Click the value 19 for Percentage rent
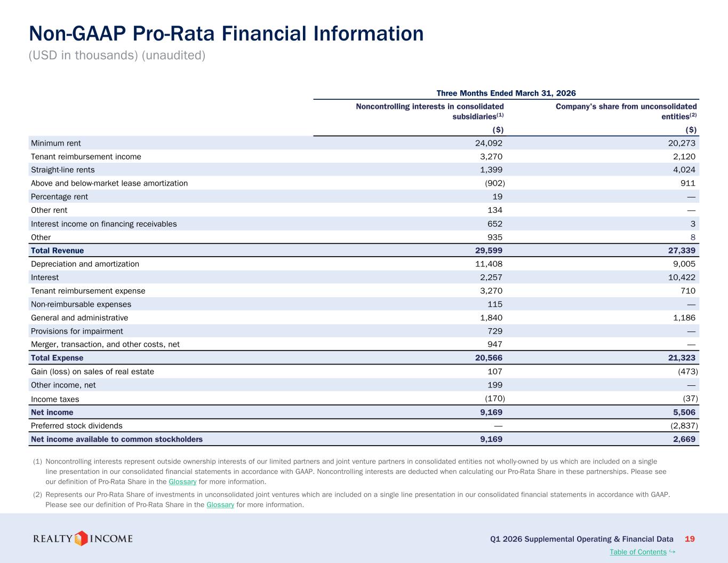 [497, 196]
